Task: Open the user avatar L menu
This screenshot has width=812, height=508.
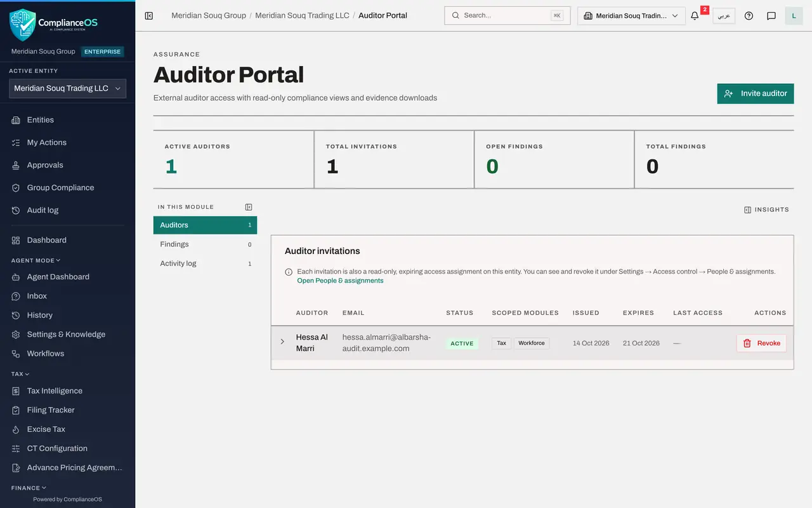Action: (x=794, y=16)
